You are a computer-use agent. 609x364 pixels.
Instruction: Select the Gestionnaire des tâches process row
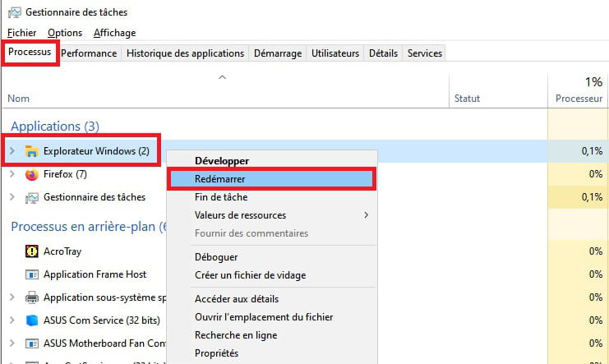pyautogui.click(x=95, y=197)
